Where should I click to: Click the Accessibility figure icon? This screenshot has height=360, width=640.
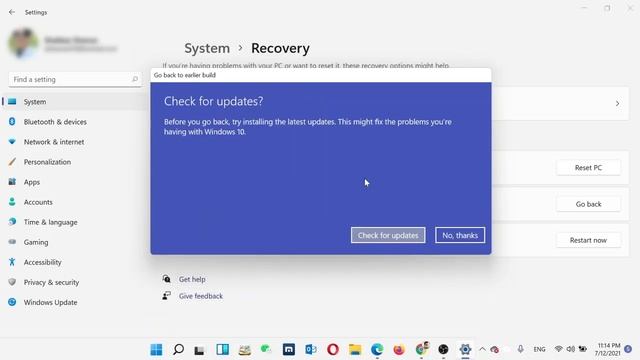[12, 262]
